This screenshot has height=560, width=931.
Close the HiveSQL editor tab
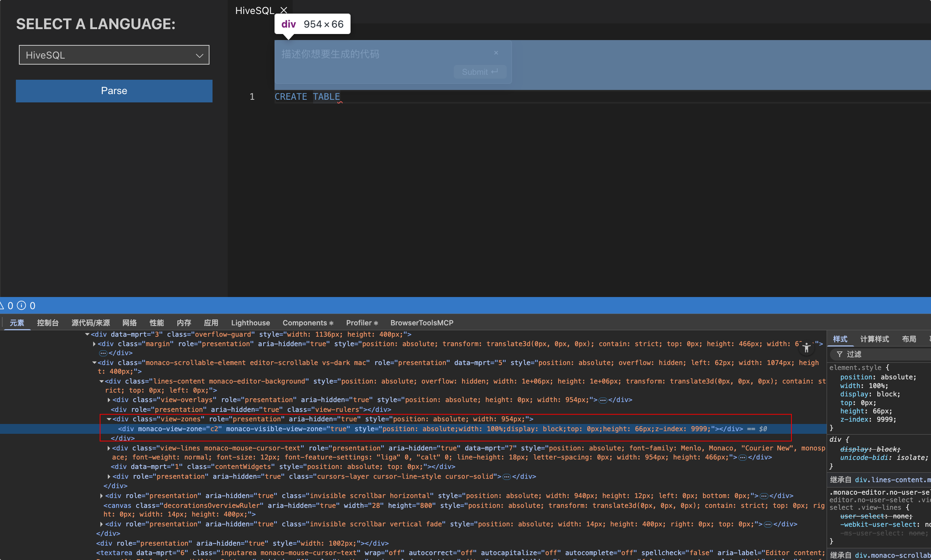[x=284, y=10]
